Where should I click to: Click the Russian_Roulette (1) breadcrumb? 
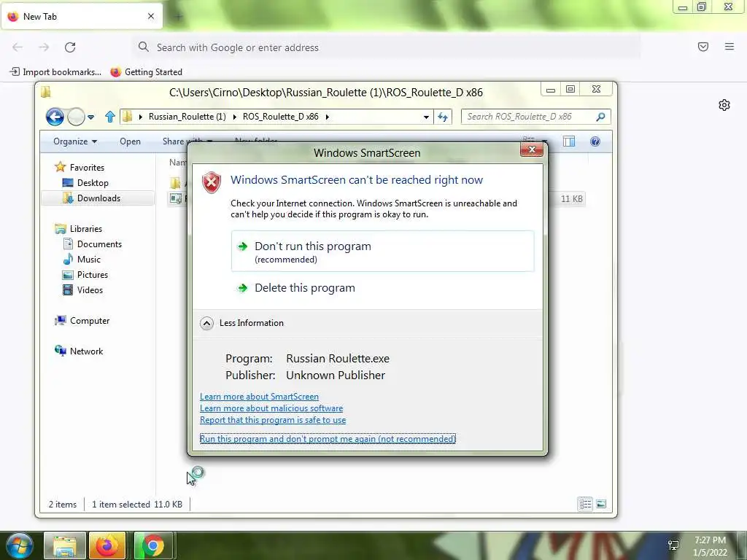pos(187,117)
